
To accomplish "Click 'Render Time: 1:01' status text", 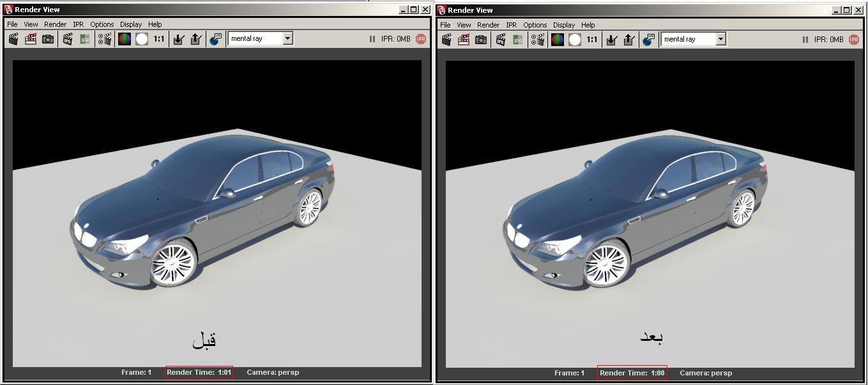I will pyautogui.click(x=199, y=372).
